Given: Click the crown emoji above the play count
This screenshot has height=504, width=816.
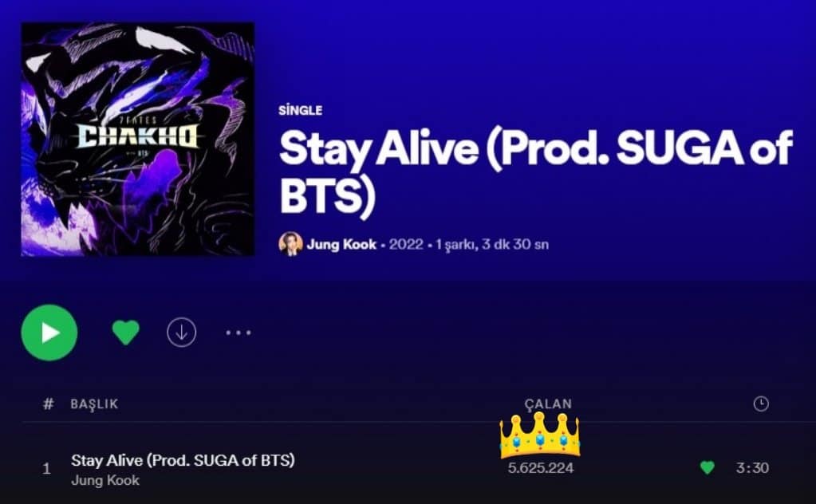Looking at the screenshot, I should tap(540, 435).
